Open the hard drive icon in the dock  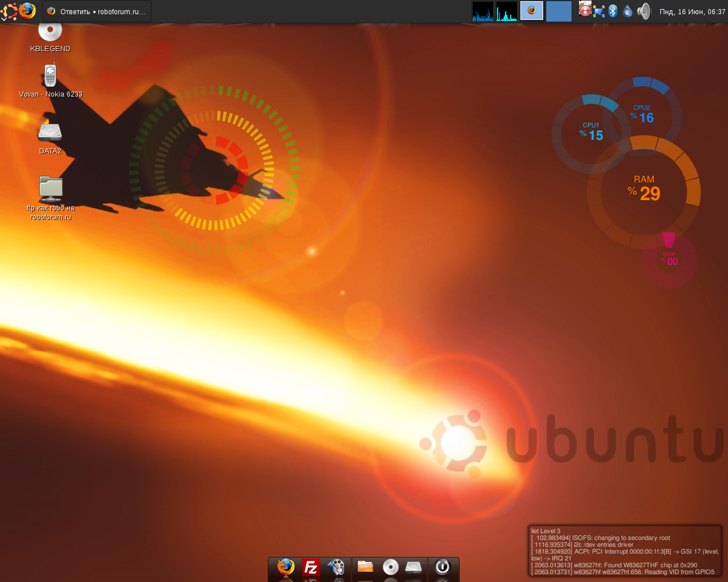pos(413,567)
